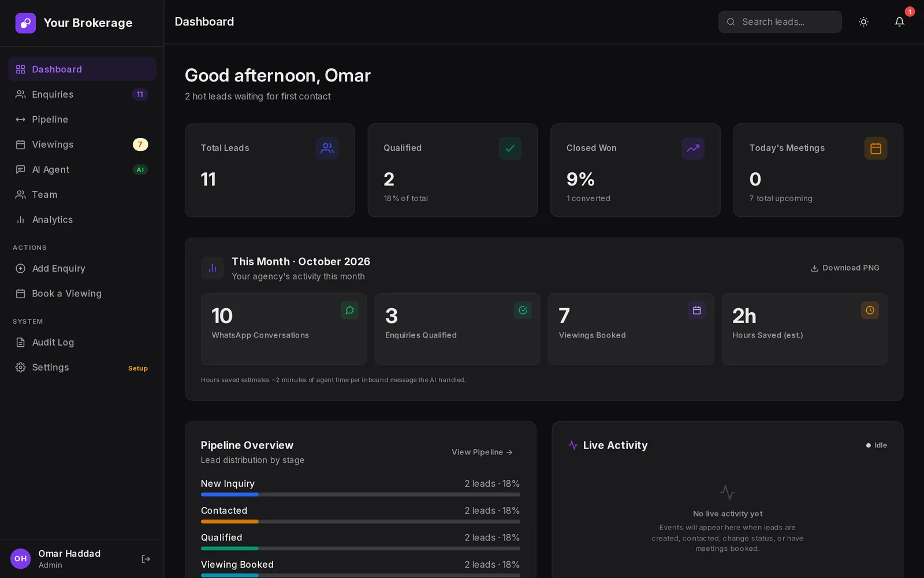Viewport: 924px width, 578px height.
Task: Click Download PNG button
Action: [x=845, y=268]
